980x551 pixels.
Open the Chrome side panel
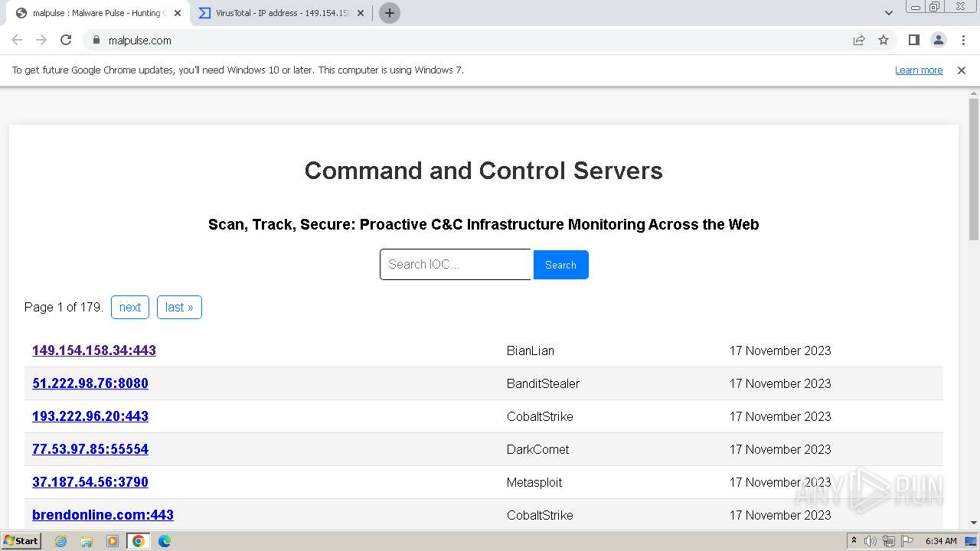point(913,41)
